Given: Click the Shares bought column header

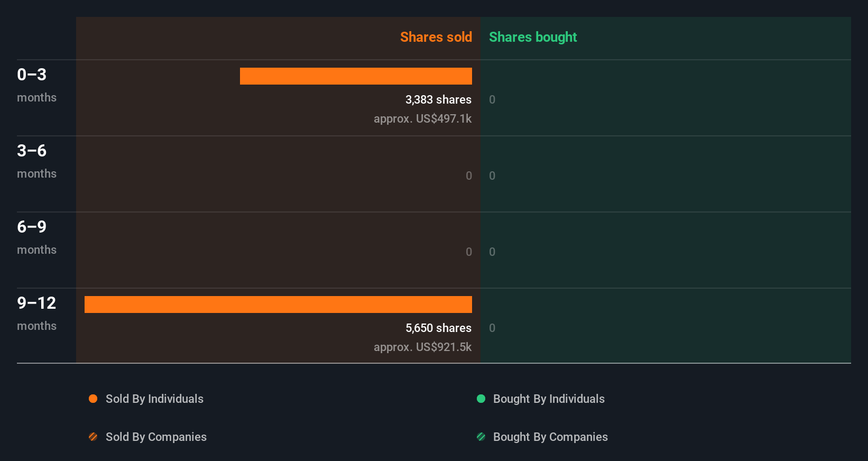Looking at the screenshot, I should (x=533, y=37).
